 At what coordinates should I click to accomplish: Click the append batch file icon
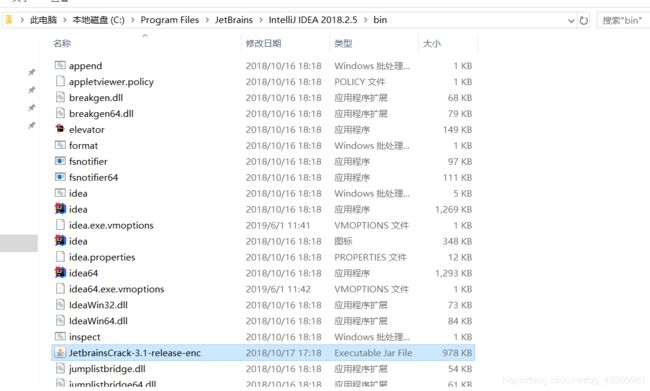point(61,65)
